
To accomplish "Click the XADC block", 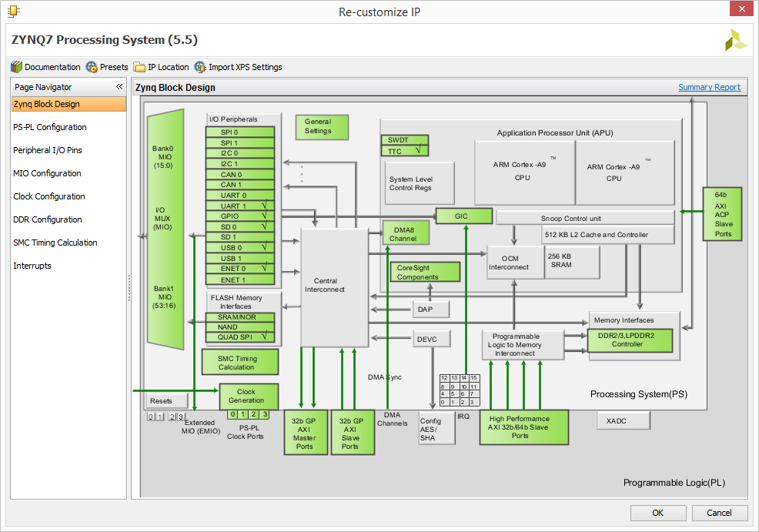I will 624,420.
